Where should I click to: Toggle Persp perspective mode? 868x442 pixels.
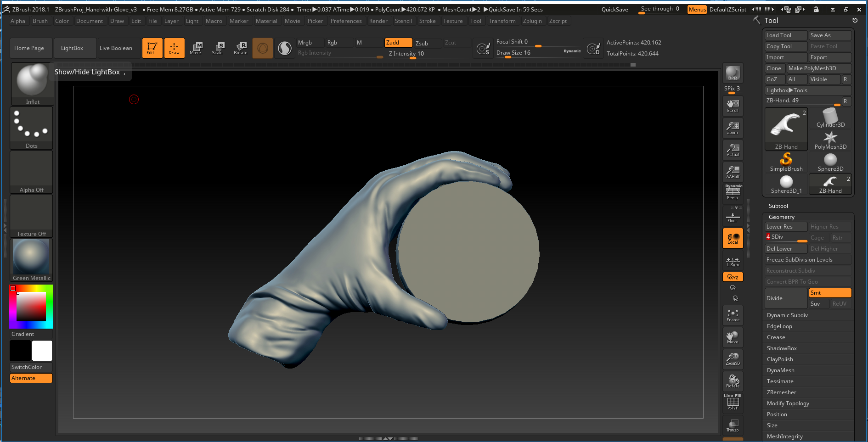(733, 192)
